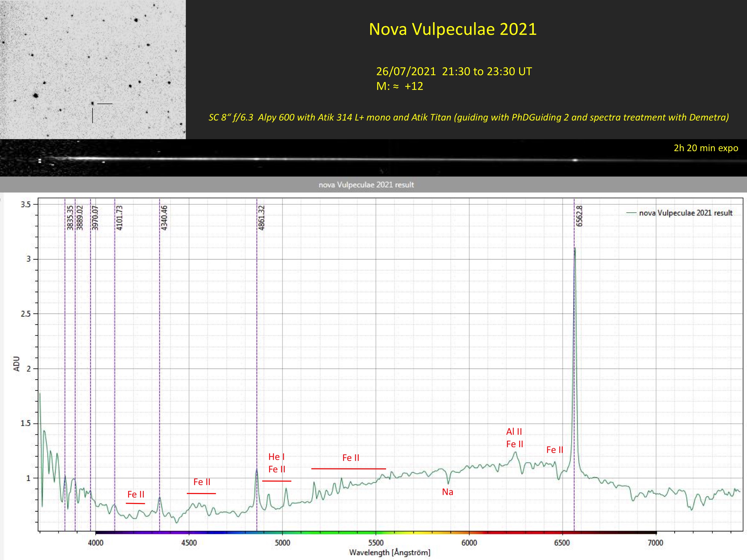
Task: Click the 3970.07 wavelength marker label
Action: 95,218
